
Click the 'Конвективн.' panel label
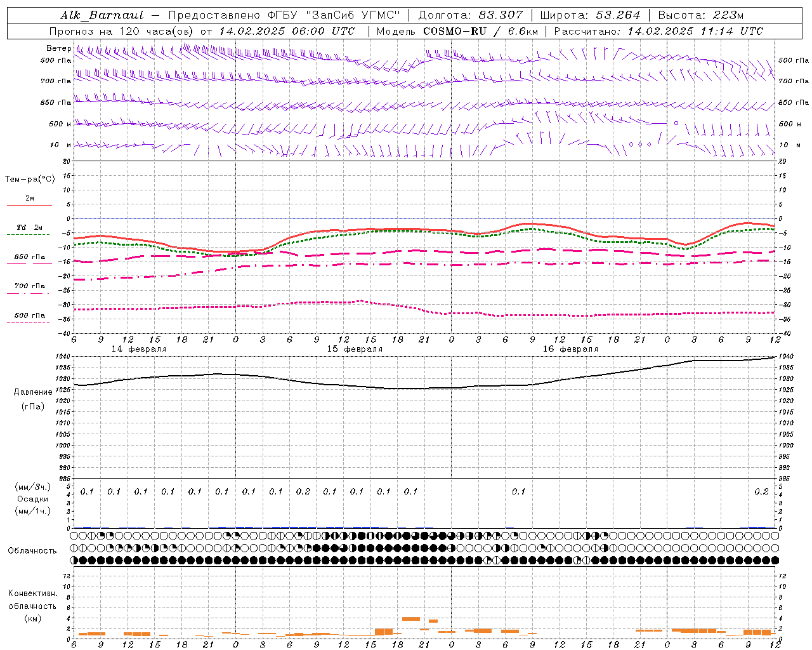click(32, 594)
